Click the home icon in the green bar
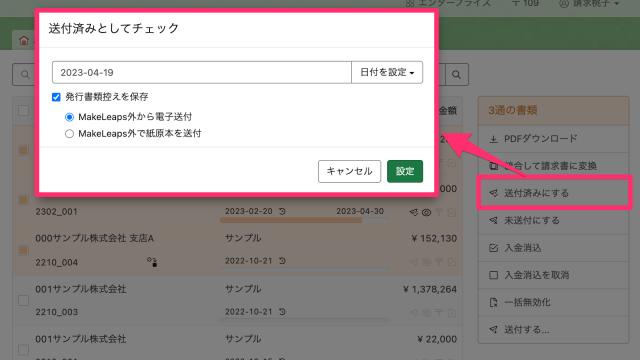This screenshot has width=640, height=360. point(24,40)
